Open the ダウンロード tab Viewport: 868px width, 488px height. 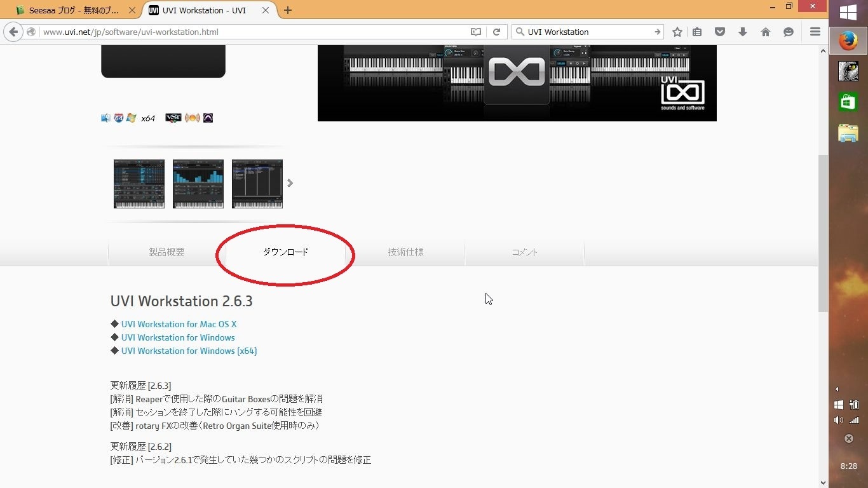pos(286,252)
